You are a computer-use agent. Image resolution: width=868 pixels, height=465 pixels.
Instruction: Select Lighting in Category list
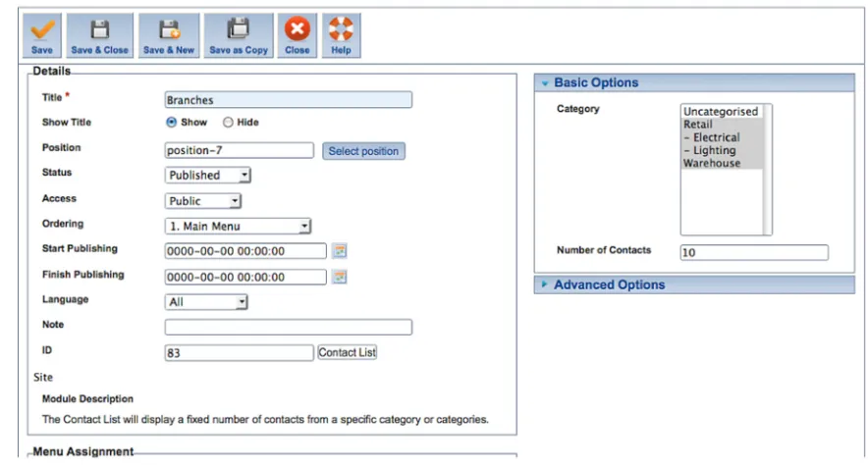722,150
